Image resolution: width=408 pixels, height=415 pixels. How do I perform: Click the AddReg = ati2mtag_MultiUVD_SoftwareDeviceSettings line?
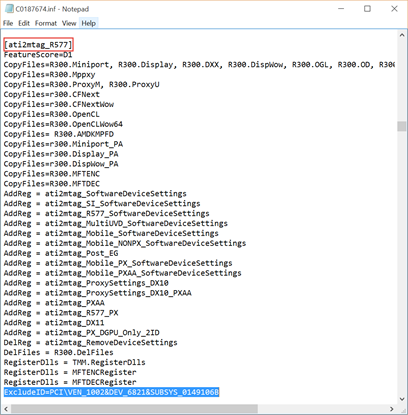(x=116, y=223)
